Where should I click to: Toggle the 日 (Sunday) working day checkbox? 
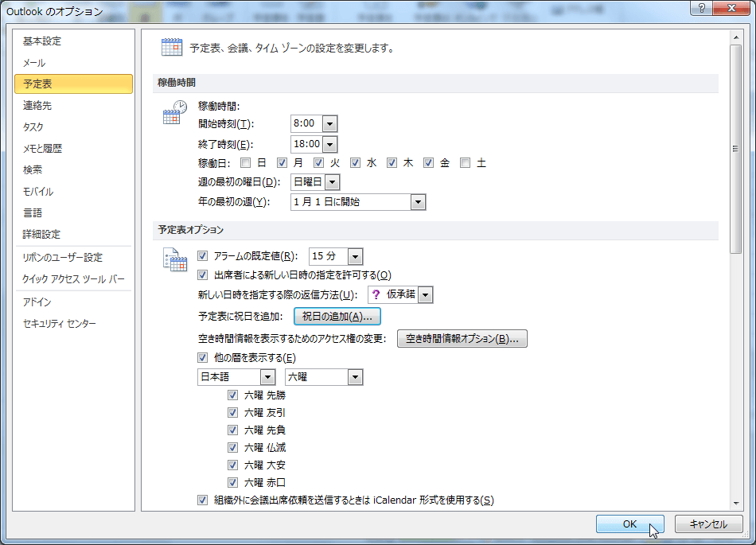tap(245, 163)
